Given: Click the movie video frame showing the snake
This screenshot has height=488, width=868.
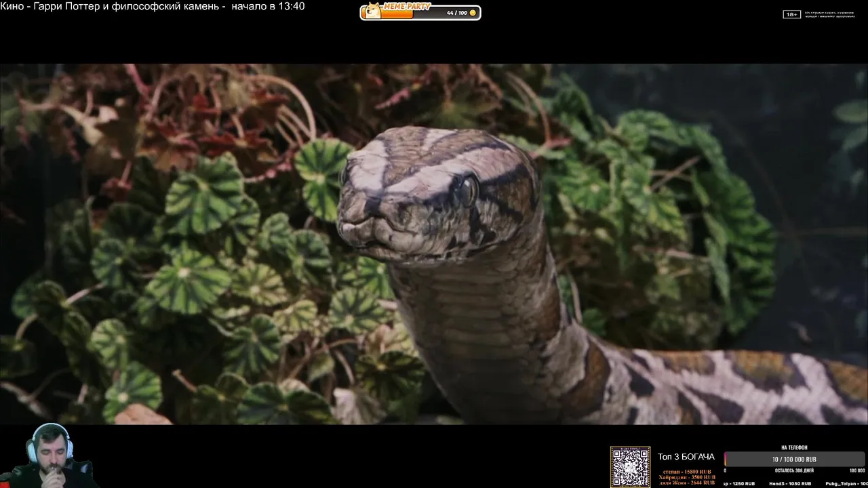Looking at the screenshot, I should coord(434,244).
